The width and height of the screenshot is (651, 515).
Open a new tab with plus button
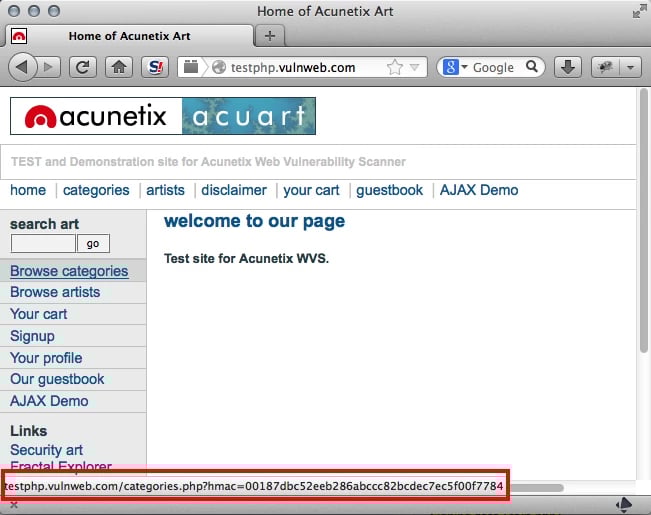(x=268, y=36)
